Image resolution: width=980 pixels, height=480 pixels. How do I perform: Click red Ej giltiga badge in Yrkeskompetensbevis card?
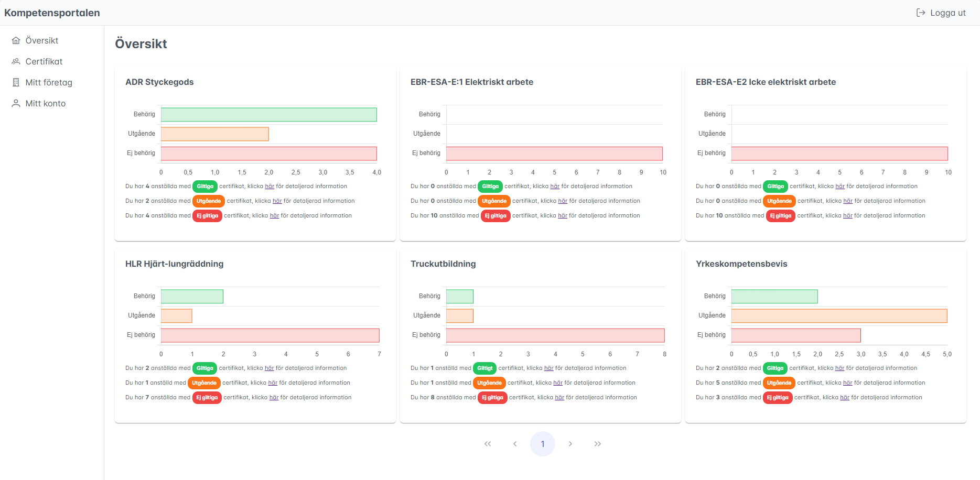(778, 397)
